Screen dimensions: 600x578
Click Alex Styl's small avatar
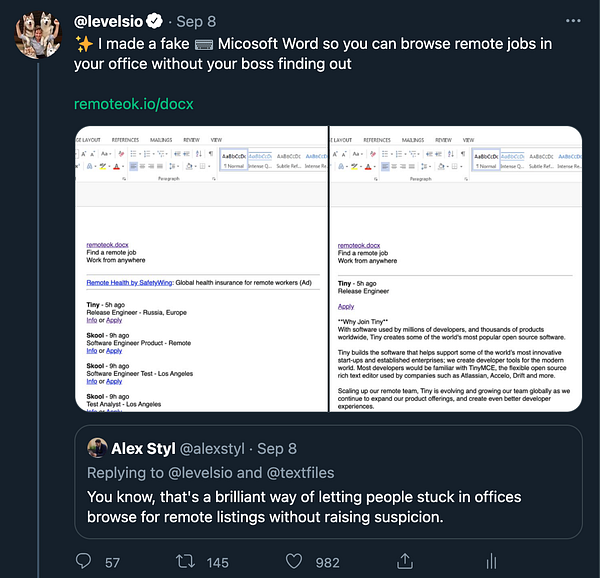(97, 448)
